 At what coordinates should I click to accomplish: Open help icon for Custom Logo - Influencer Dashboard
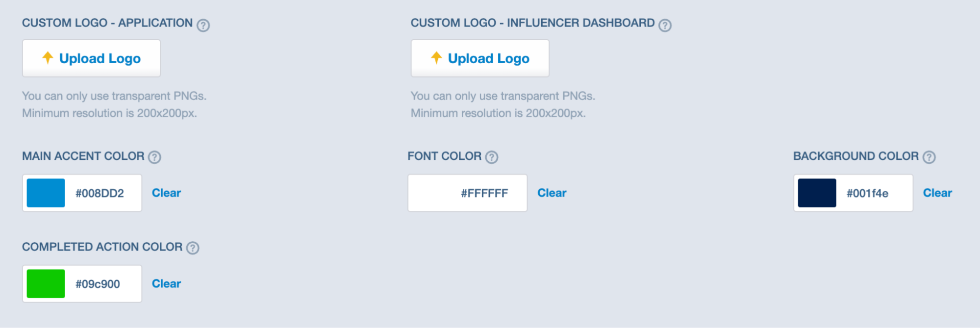point(665,25)
